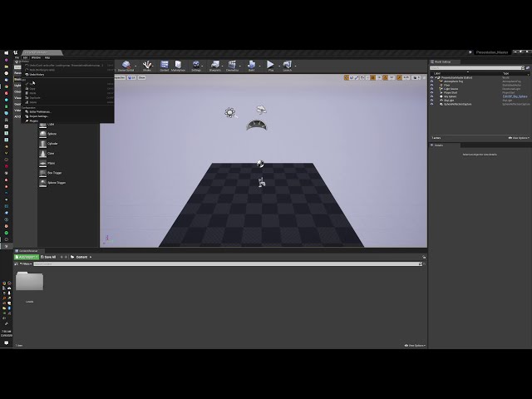Toggle visibility of SphereReflectionCapture in the outliner

tap(432, 104)
